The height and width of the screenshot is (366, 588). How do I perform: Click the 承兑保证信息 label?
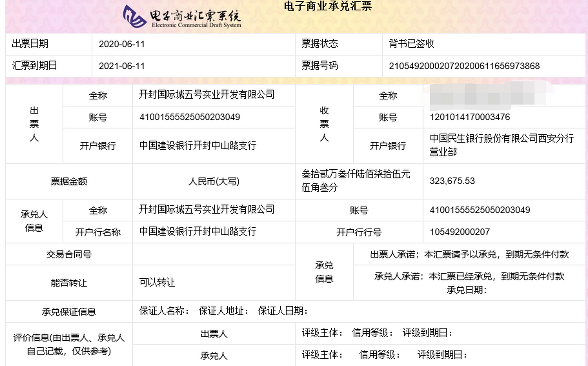(69, 312)
